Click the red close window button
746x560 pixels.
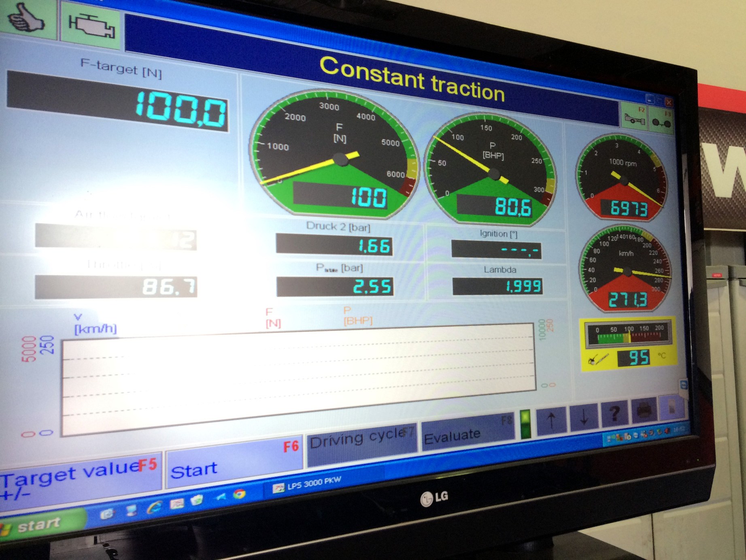coord(669,102)
